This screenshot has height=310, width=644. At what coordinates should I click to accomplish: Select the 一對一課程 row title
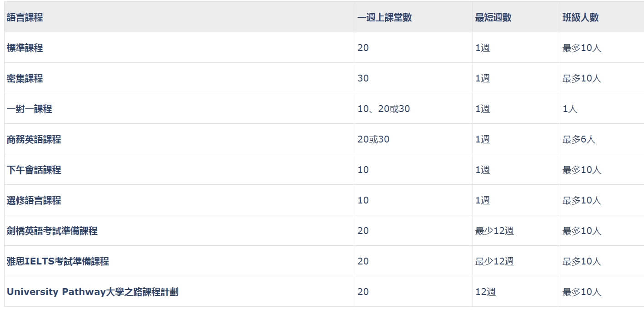(30, 109)
